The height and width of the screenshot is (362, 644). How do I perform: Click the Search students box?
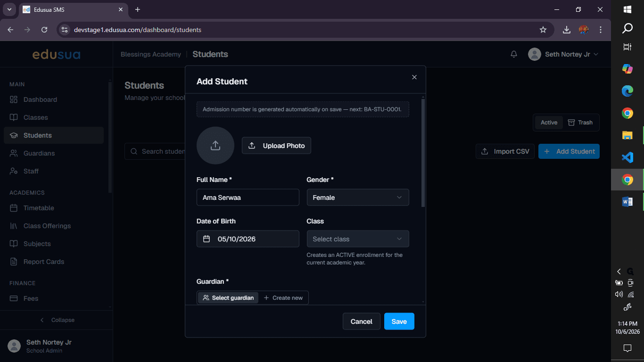point(156,151)
